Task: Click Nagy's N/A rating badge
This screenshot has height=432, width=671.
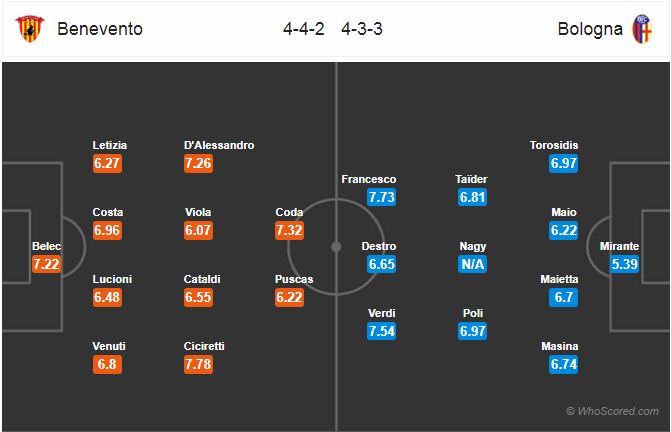Action: click(x=471, y=265)
